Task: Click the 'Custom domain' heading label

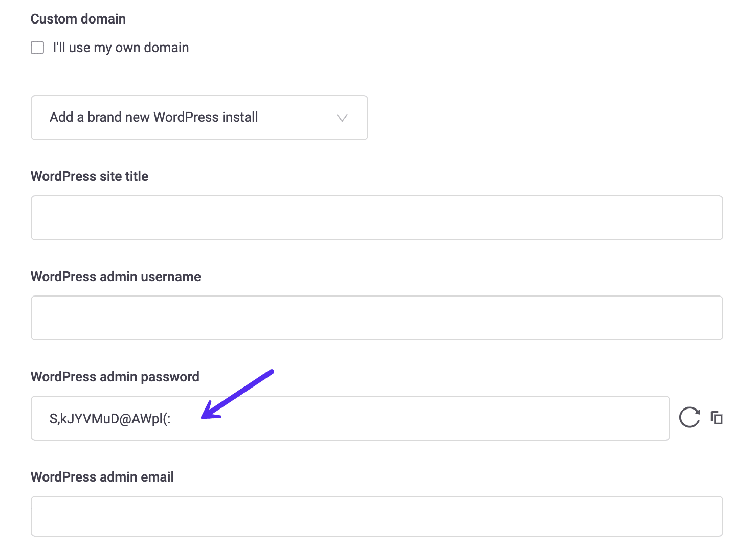Action: (x=78, y=18)
